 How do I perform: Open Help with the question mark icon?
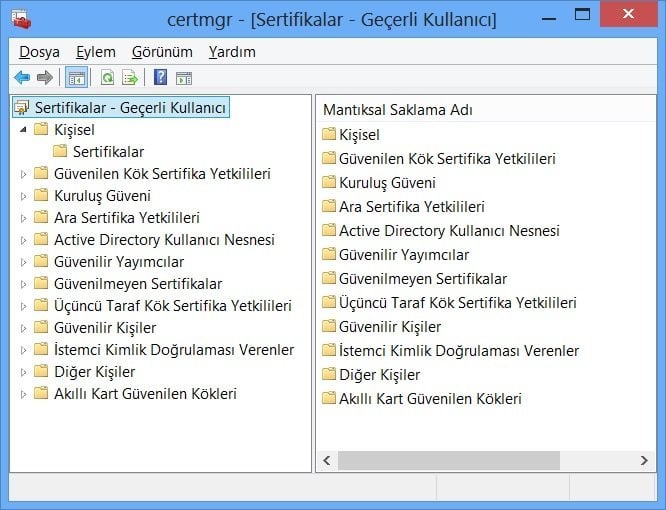[x=160, y=78]
